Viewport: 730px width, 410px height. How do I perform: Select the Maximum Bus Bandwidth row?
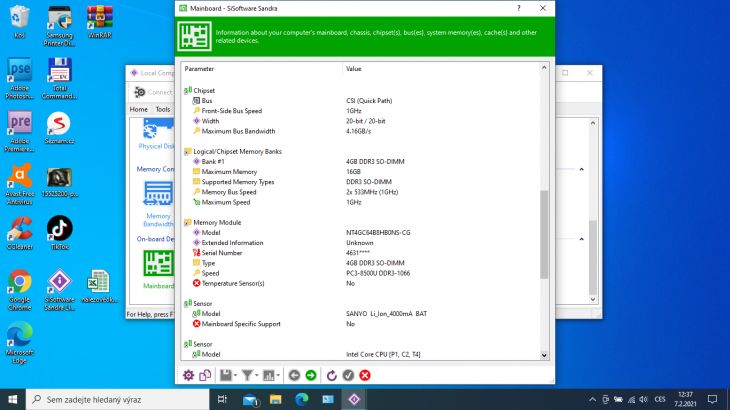coord(238,131)
